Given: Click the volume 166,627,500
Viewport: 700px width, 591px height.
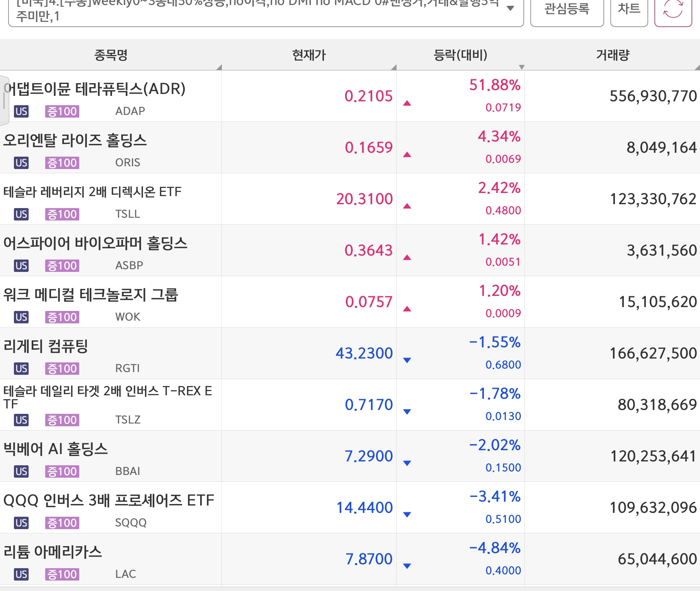Looking at the screenshot, I should 653,353.
